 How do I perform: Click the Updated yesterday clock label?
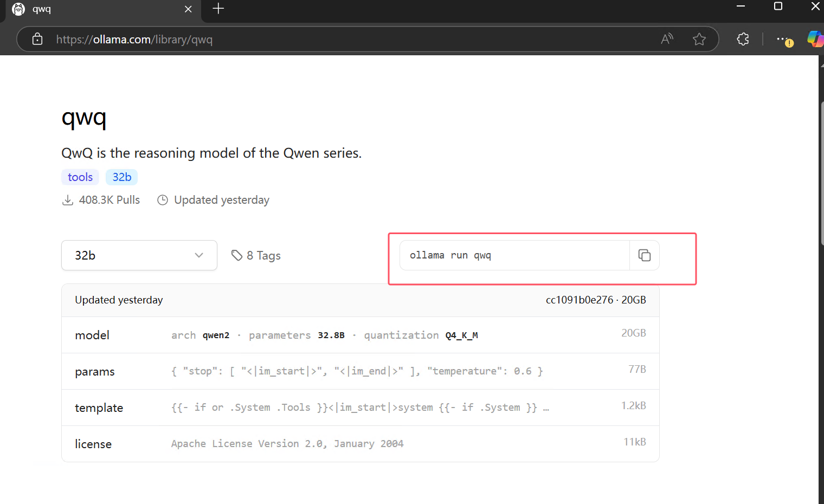[214, 200]
